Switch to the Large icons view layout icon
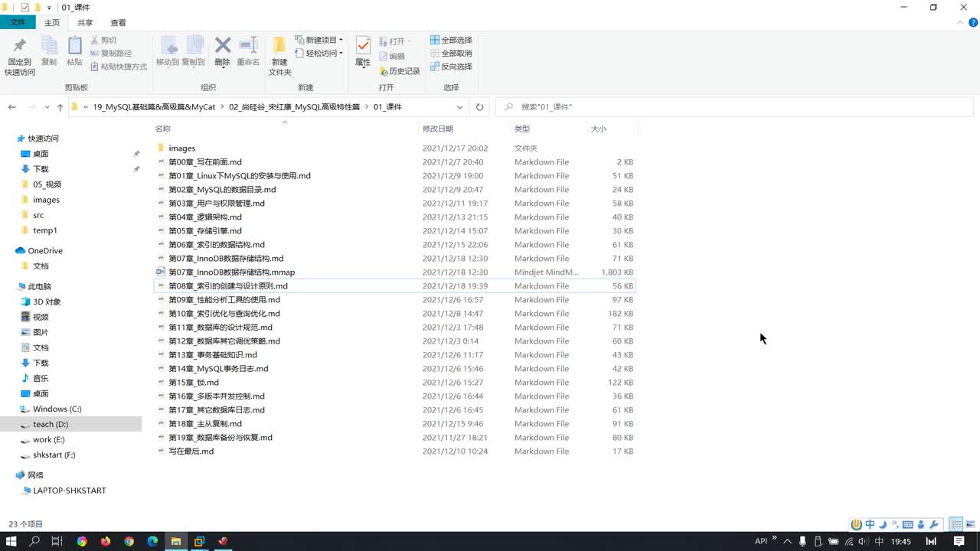Viewport: 980px width, 551px height. click(x=970, y=524)
